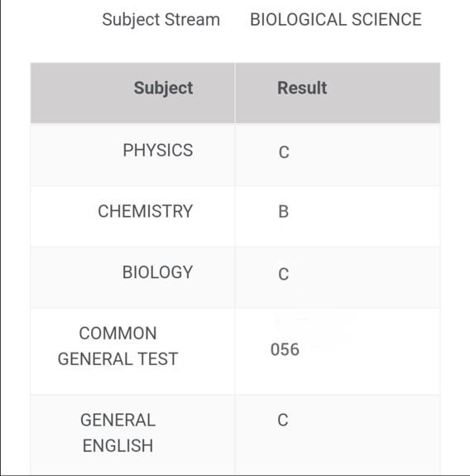Image resolution: width=470 pixels, height=476 pixels.
Task: Select the Physics result grade C
Action: click(x=284, y=152)
